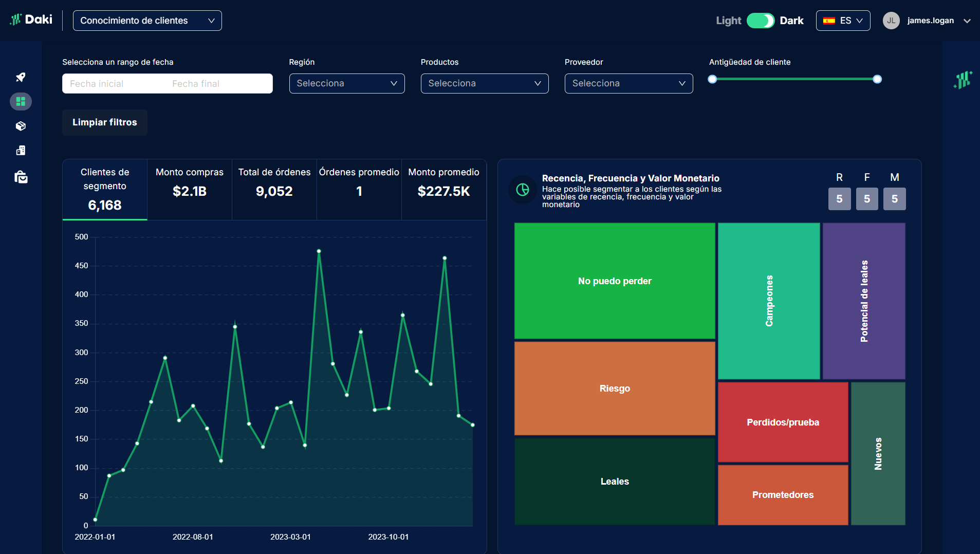Click the Dark theme label
The height and width of the screenshot is (554, 980).
coord(791,21)
